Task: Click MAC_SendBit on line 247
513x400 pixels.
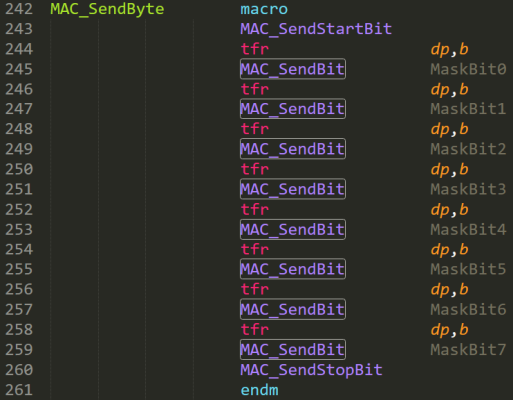Action: click(x=293, y=109)
